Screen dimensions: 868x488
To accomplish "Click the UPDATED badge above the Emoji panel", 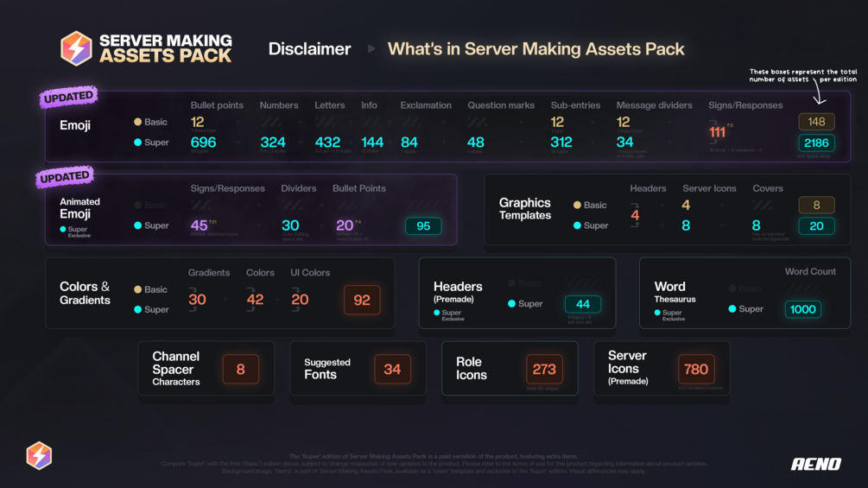I will click(68, 97).
